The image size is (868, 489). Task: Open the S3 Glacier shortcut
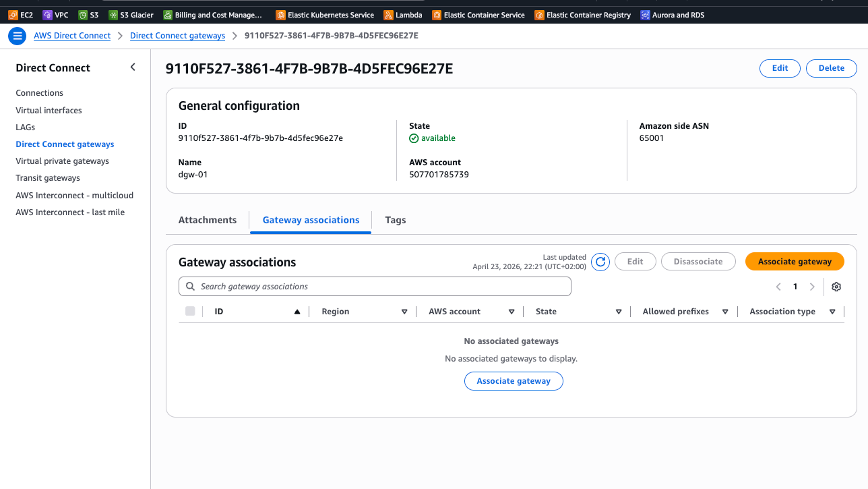click(131, 15)
